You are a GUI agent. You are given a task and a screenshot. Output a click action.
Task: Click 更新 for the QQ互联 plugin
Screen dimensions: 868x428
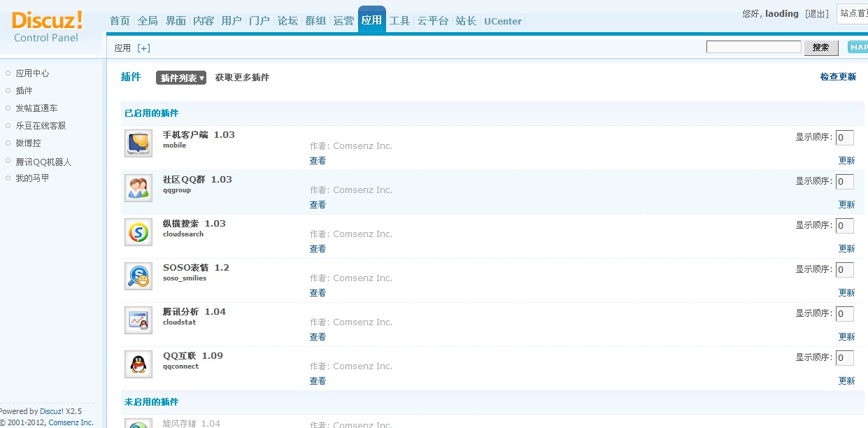(846, 381)
